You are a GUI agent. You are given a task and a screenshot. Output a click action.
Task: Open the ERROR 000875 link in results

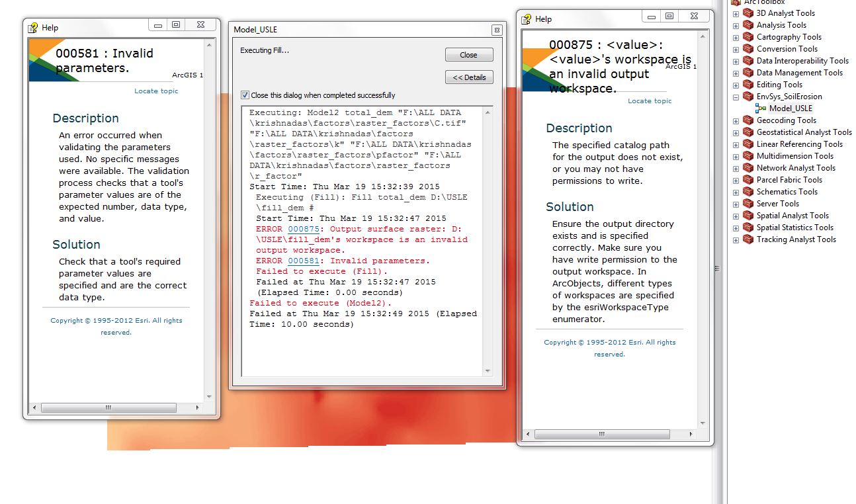(304, 229)
